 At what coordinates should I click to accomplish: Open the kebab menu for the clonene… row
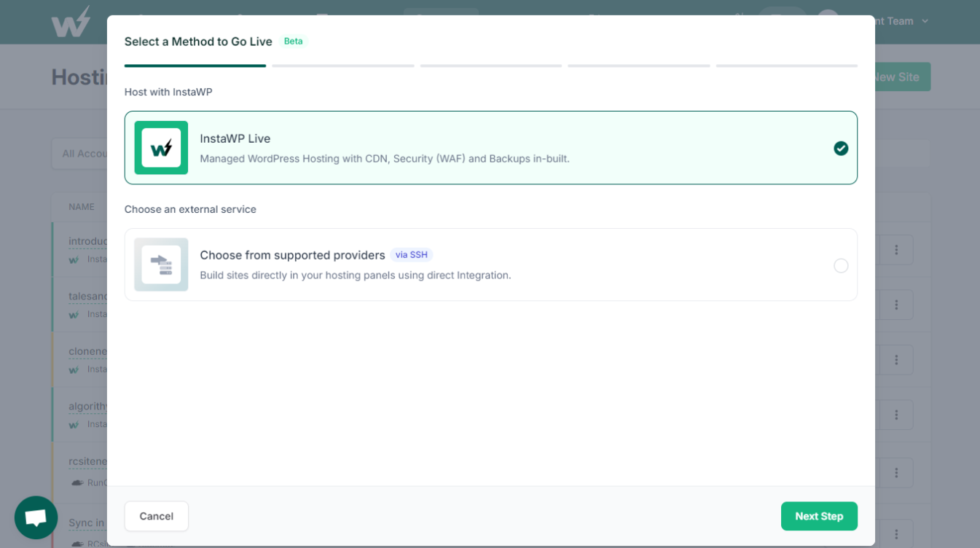coord(896,360)
